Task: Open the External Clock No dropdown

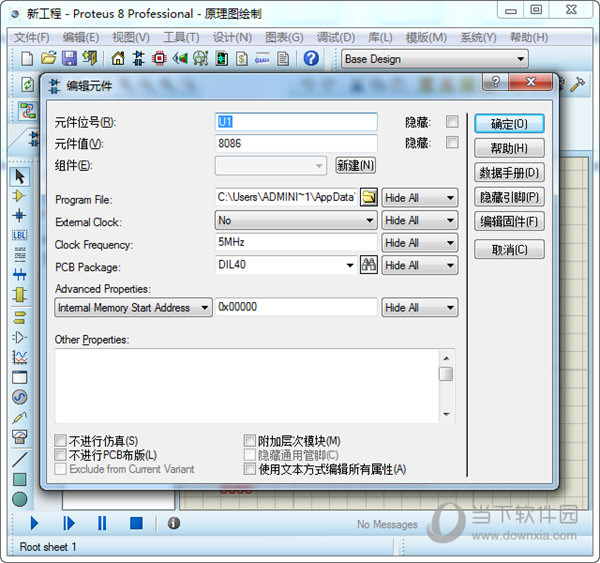Action: tap(296, 220)
